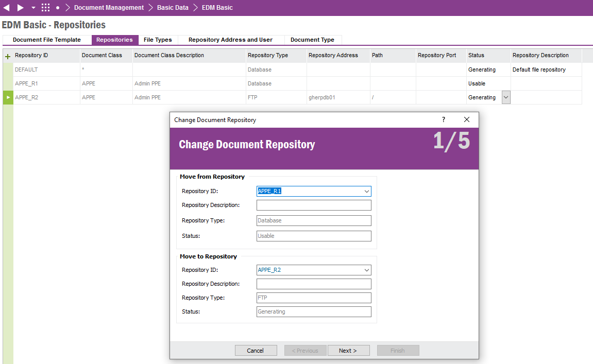Screen dimensions: 593x364
Task: Select the DEFAULT repository cell
Action: (46, 70)
